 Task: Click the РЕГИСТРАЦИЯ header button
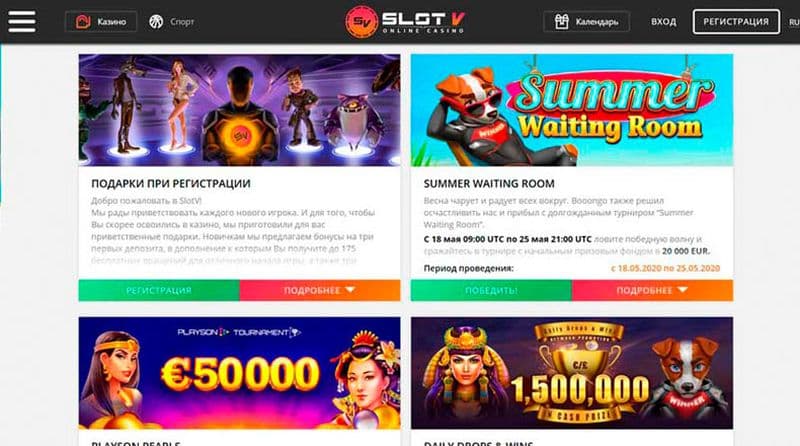[736, 22]
